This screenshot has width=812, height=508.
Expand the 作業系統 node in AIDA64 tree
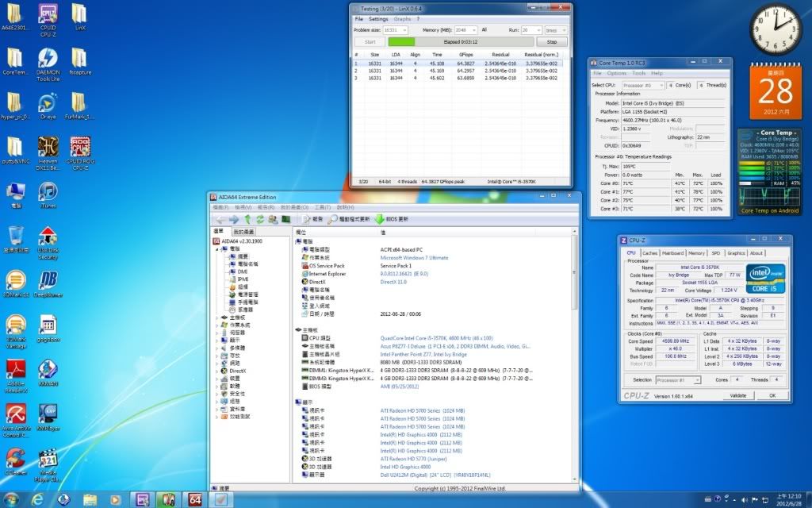217,325
